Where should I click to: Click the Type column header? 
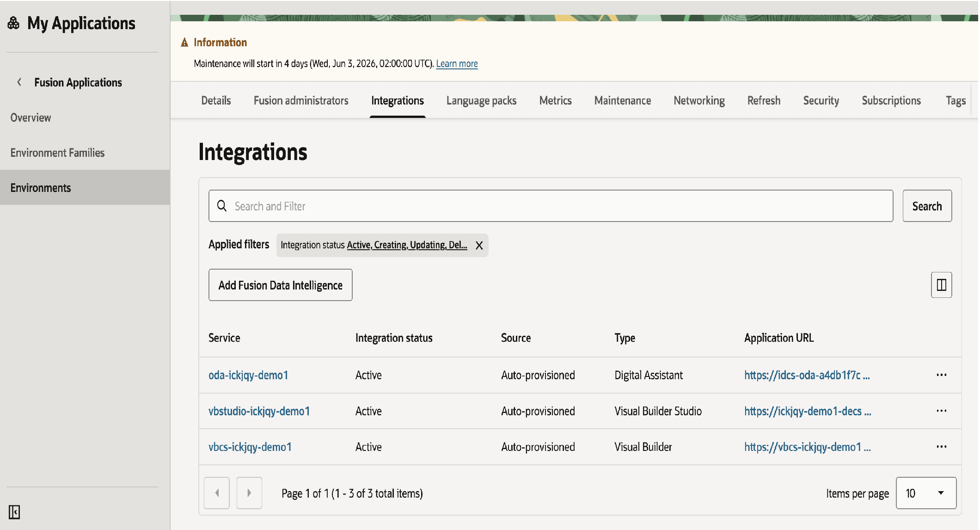pos(625,338)
